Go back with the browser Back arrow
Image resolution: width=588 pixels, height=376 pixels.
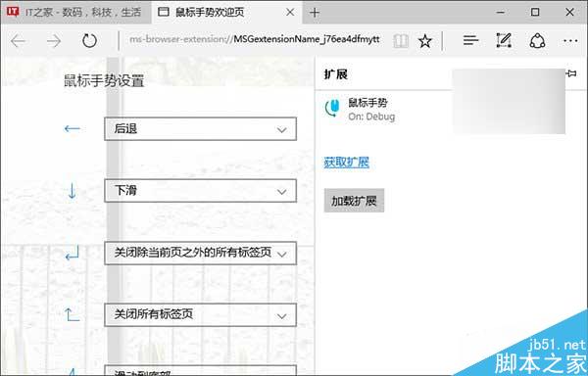[18, 41]
